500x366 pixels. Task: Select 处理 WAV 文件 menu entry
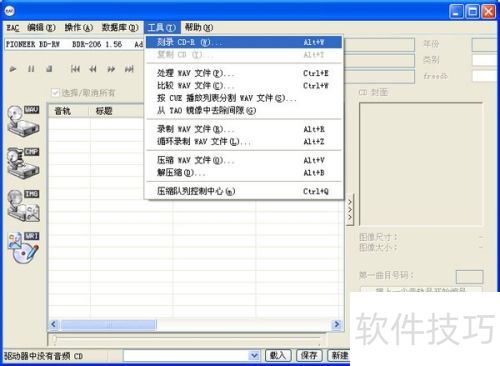pos(244,73)
